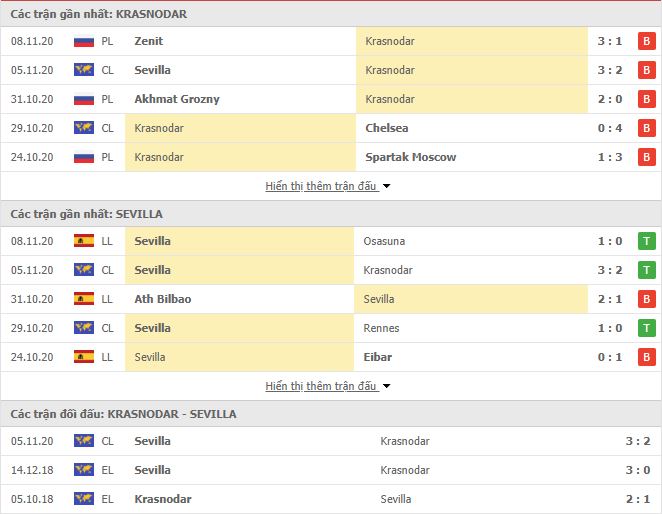Expand more Sevilla matches via dropdown arrow

coord(386,386)
